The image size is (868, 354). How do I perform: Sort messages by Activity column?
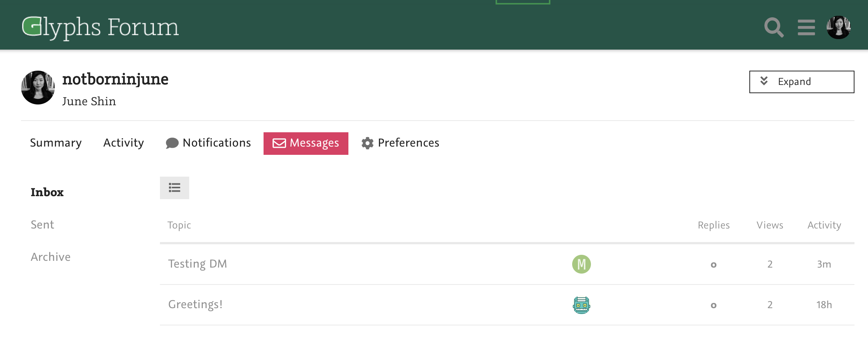point(824,225)
